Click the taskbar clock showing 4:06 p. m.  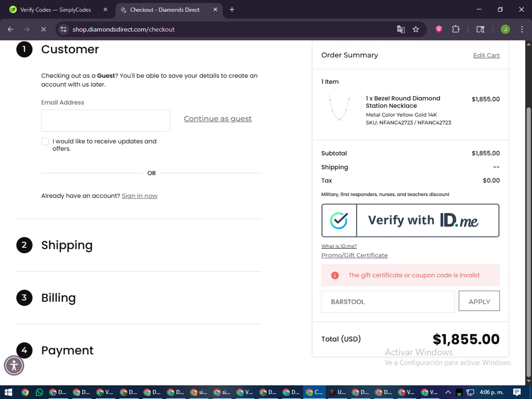tap(492, 392)
